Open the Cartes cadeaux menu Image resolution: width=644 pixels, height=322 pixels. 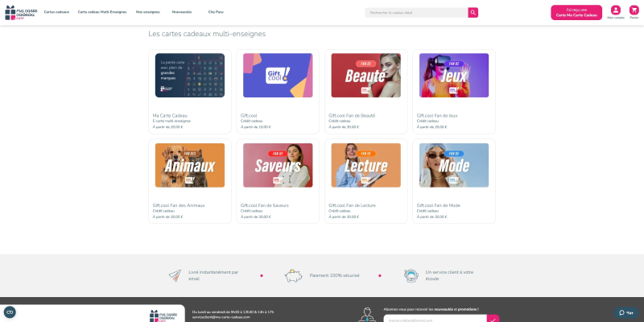point(56,12)
